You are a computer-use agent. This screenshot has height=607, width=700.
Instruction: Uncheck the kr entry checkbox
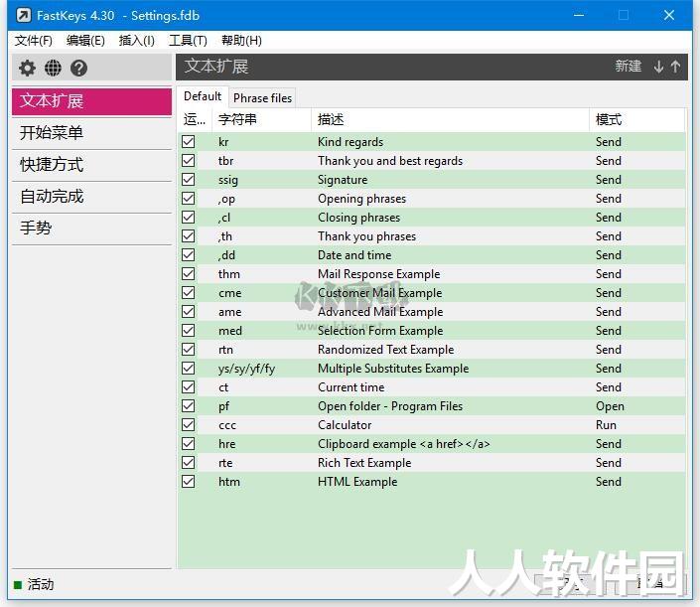tap(189, 142)
